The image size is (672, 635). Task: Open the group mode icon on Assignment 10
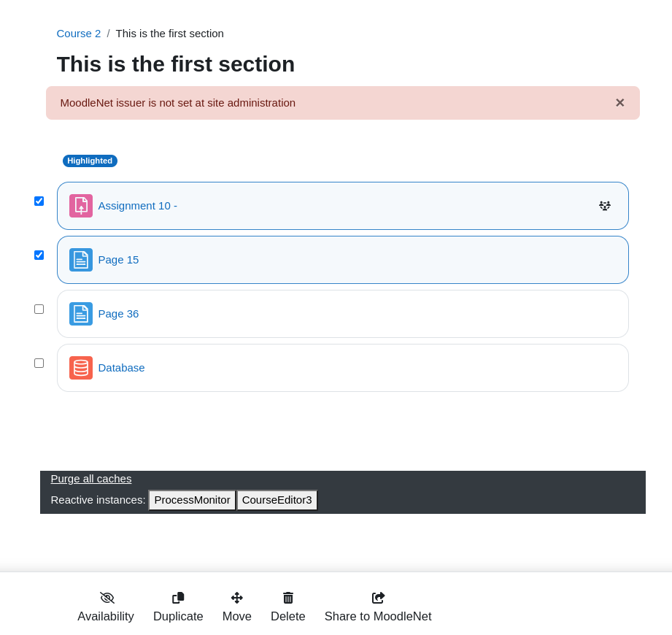pyautogui.click(x=605, y=206)
